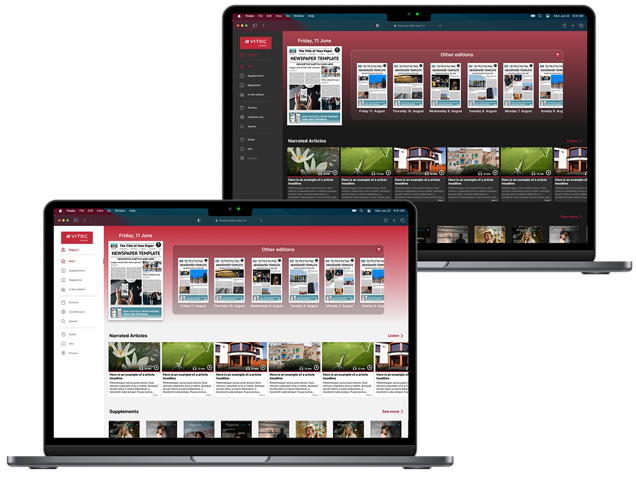Viewport: 636px width, 477px height.
Task: Open the File menu on front laptop
Action: click(81, 210)
